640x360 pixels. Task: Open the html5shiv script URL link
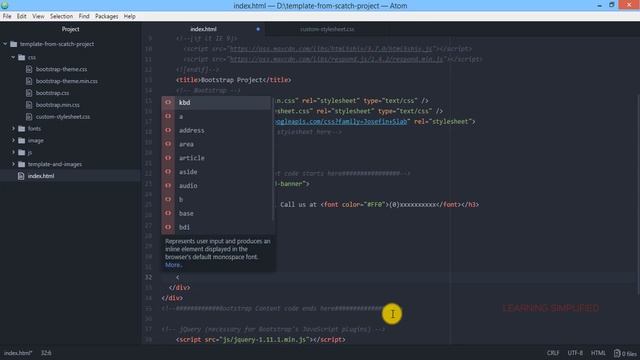point(331,49)
